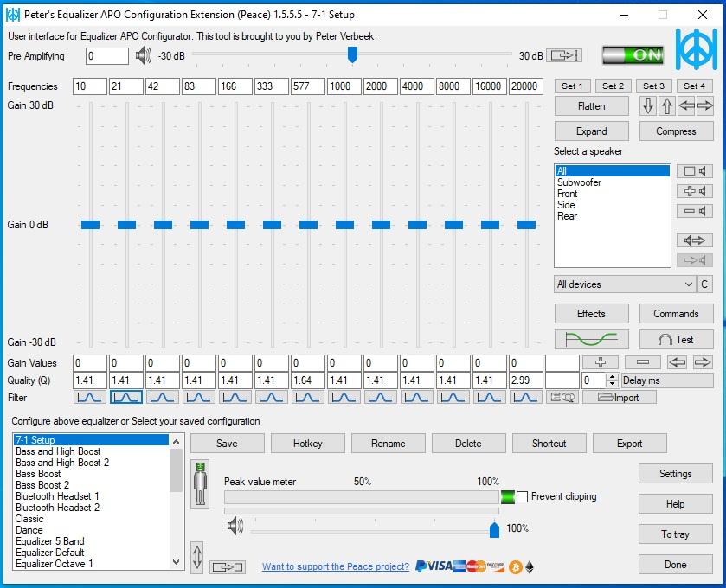This screenshot has height=588, width=726.
Task: Open the All devices dropdown
Action: (625, 284)
